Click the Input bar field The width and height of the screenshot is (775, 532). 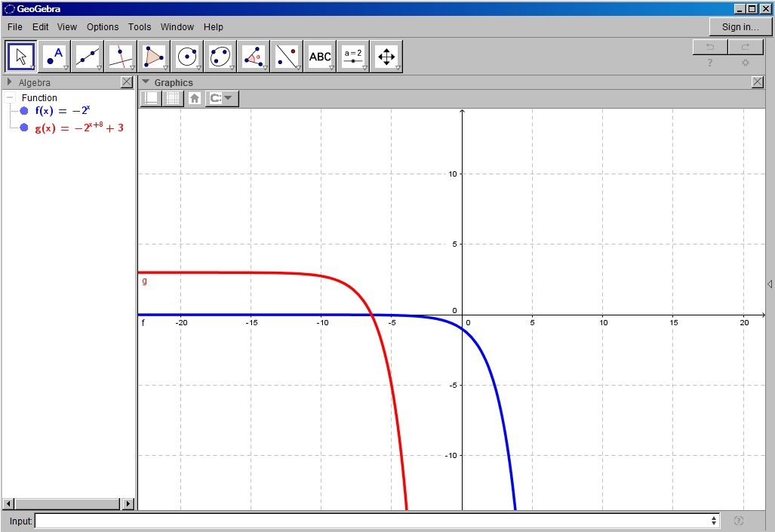tap(374, 521)
